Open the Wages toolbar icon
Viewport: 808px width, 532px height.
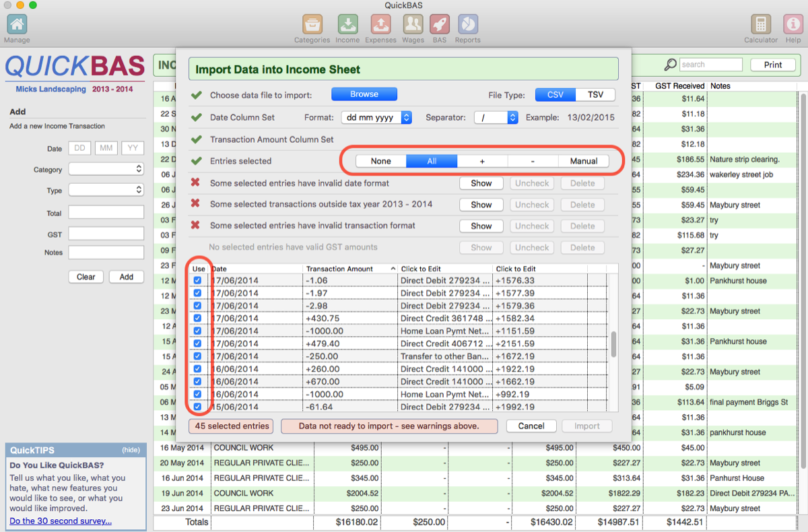pyautogui.click(x=413, y=25)
